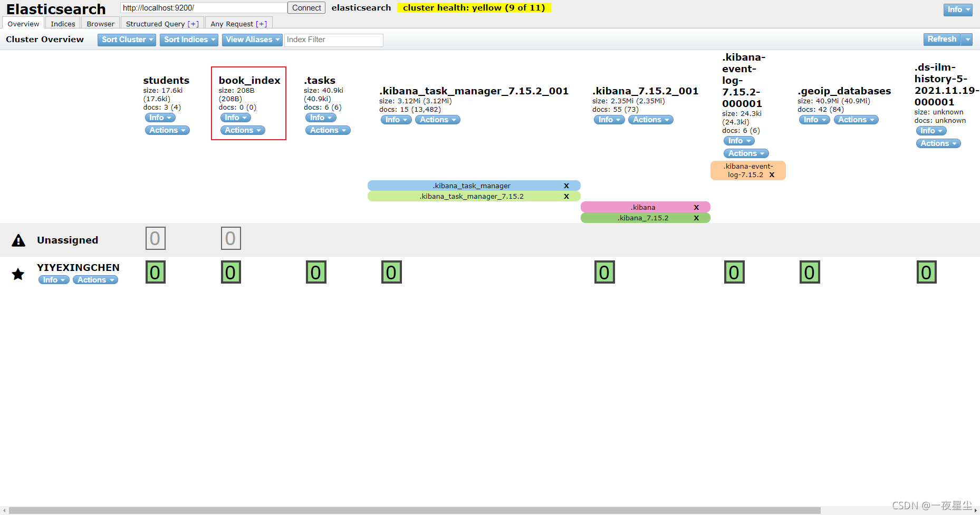Click the Connect button
The width and height of the screenshot is (980, 515).
(x=306, y=8)
